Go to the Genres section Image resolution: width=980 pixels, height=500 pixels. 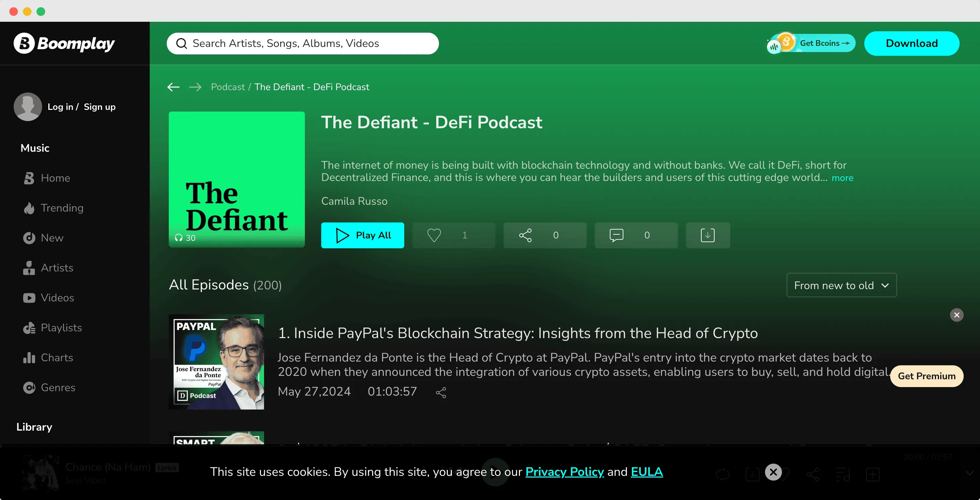pos(58,387)
